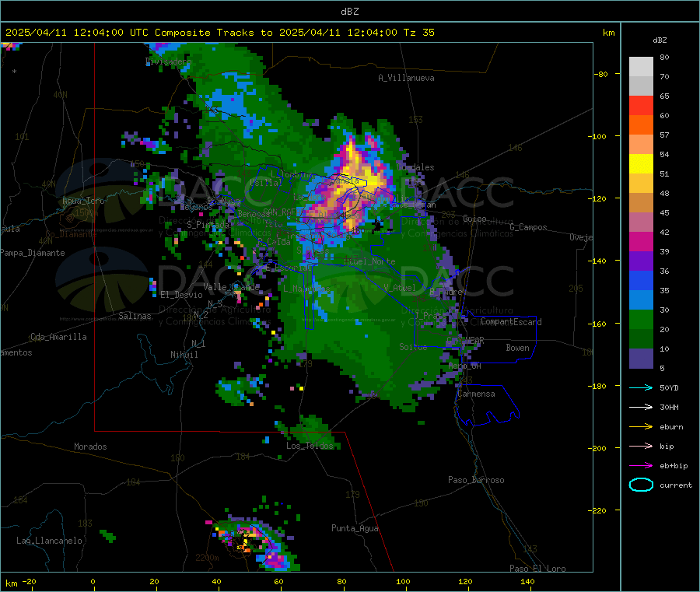
Task: Click the cyan 50YD arrow legend icon
Action: (x=641, y=387)
